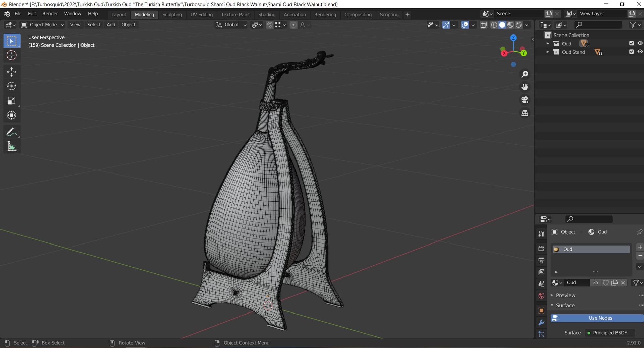Uncheck the Oud collection checkbox
This screenshot has height=348, width=644.
pyautogui.click(x=631, y=43)
